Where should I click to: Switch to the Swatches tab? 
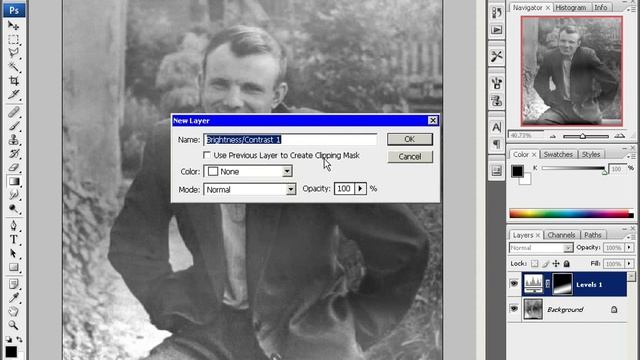[x=558, y=154]
